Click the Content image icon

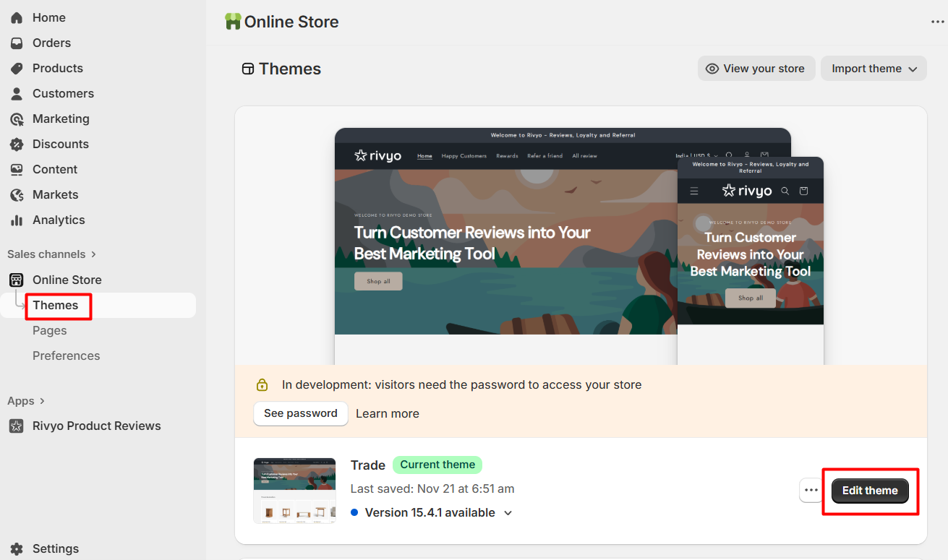click(x=17, y=169)
